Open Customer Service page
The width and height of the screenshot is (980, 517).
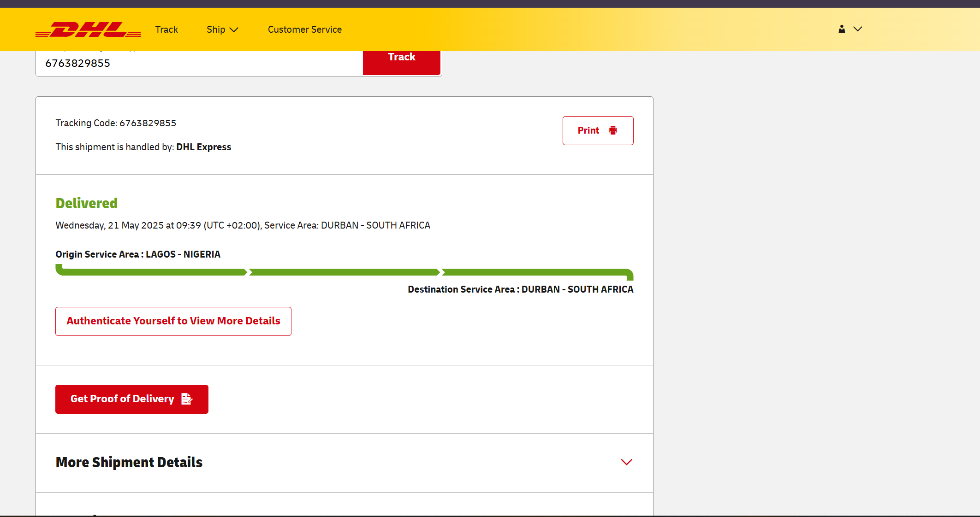pyautogui.click(x=305, y=29)
